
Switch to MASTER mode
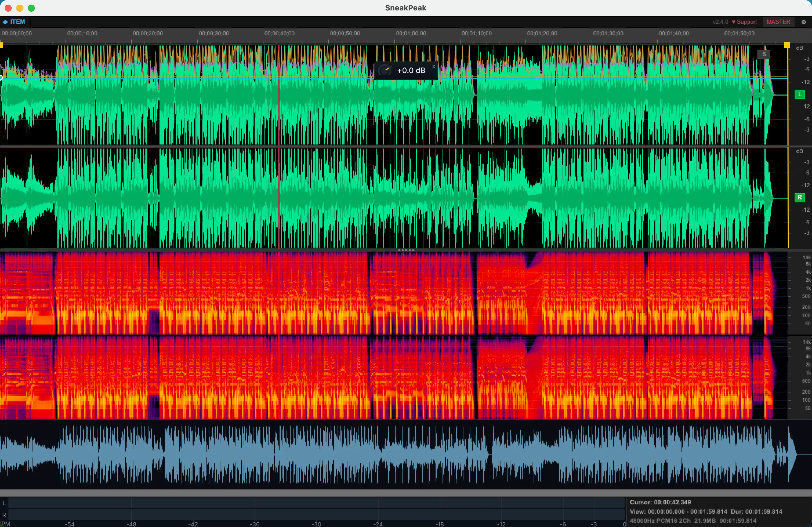click(x=778, y=22)
